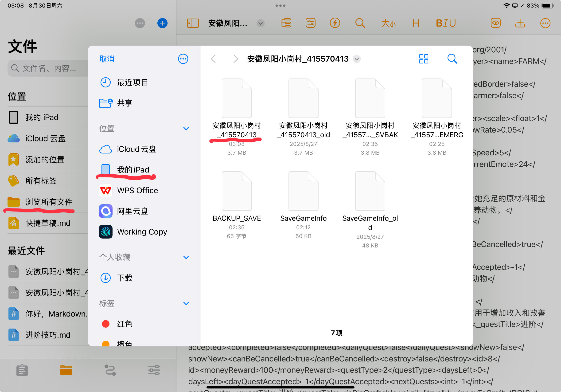Image resolution: width=561 pixels, height=392 pixels.
Task: Tap the clipboard tab at bottom bar
Action: pos(22,370)
